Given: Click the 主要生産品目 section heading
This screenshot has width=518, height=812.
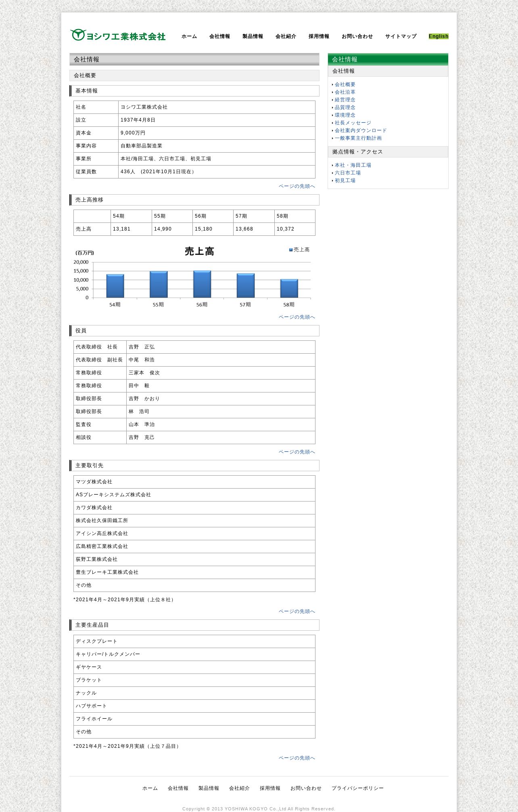Looking at the screenshot, I should [x=194, y=625].
